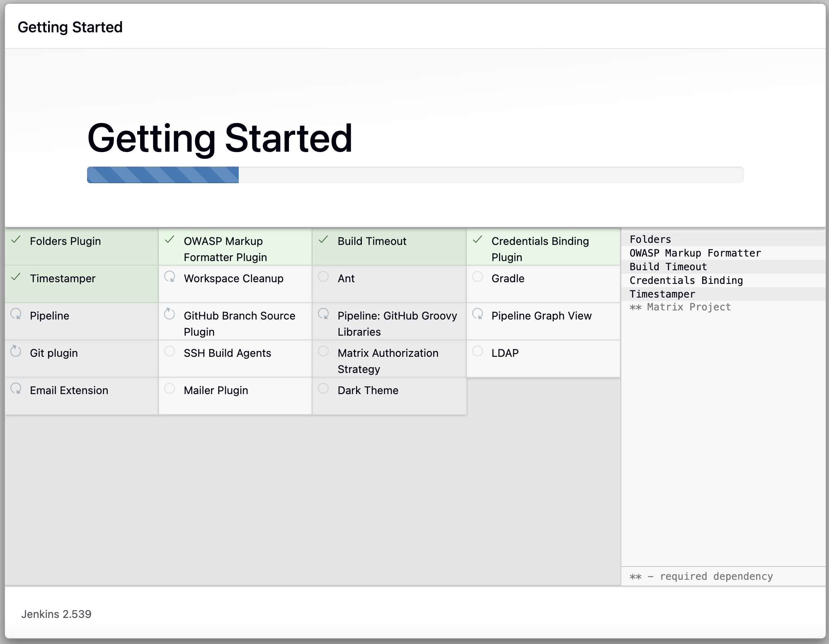
Task: Click the Folders Plugin checkmark icon
Action: 16,240
